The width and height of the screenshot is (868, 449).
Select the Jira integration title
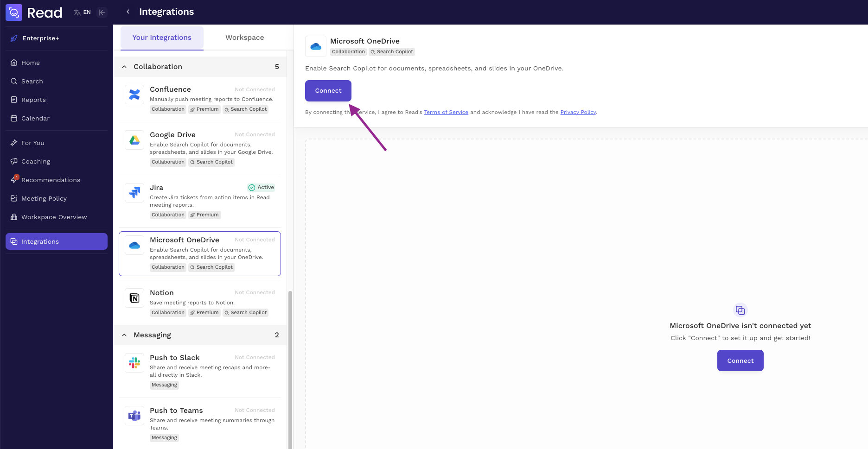click(156, 188)
